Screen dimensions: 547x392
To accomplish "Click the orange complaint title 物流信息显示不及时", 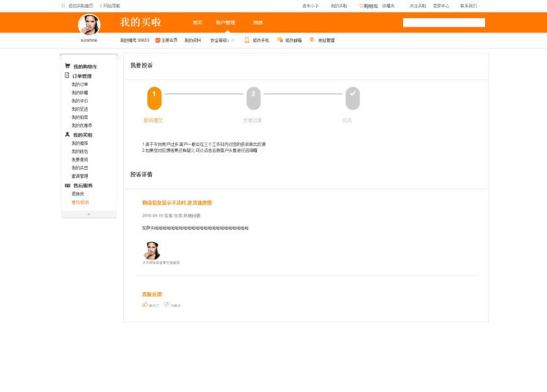I will click(x=177, y=203).
